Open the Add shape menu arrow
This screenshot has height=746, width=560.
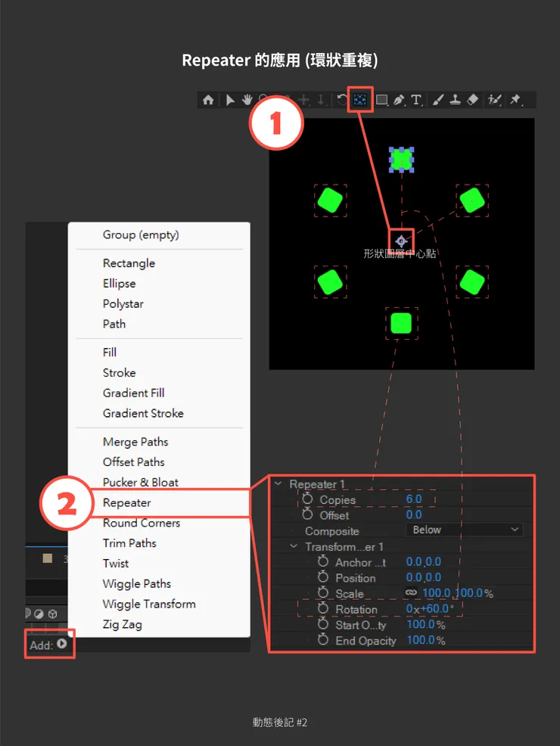[x=62, y=644]
